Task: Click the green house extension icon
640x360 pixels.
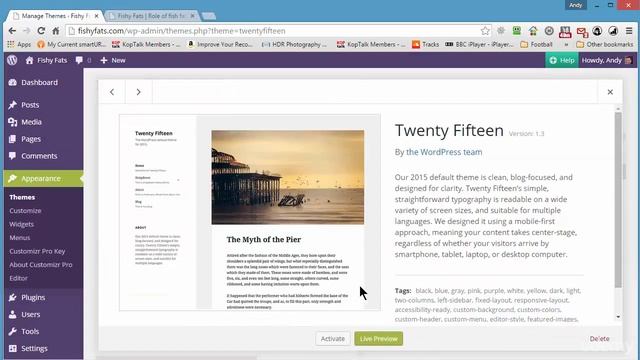Action: coord(533,31)
